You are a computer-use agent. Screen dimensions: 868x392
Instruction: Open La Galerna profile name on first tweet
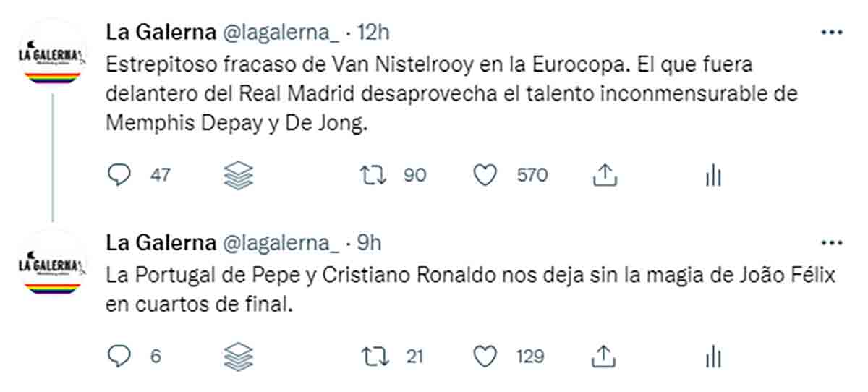coord(159,33)
